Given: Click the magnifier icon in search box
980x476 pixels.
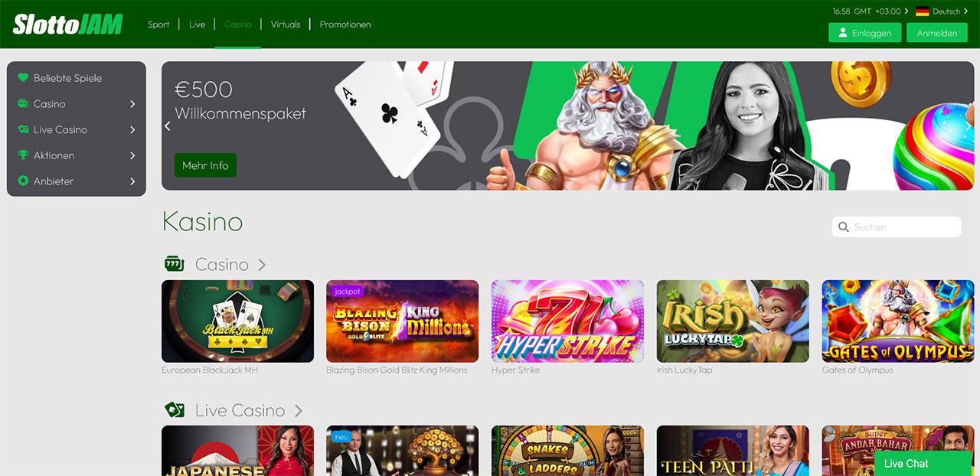Looking at the screenshot, I should (844, 227).
